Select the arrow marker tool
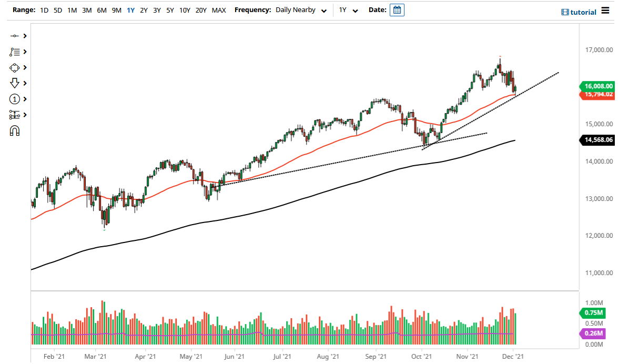The width and height of the screenshot is (618, 364). coord(15,83)
